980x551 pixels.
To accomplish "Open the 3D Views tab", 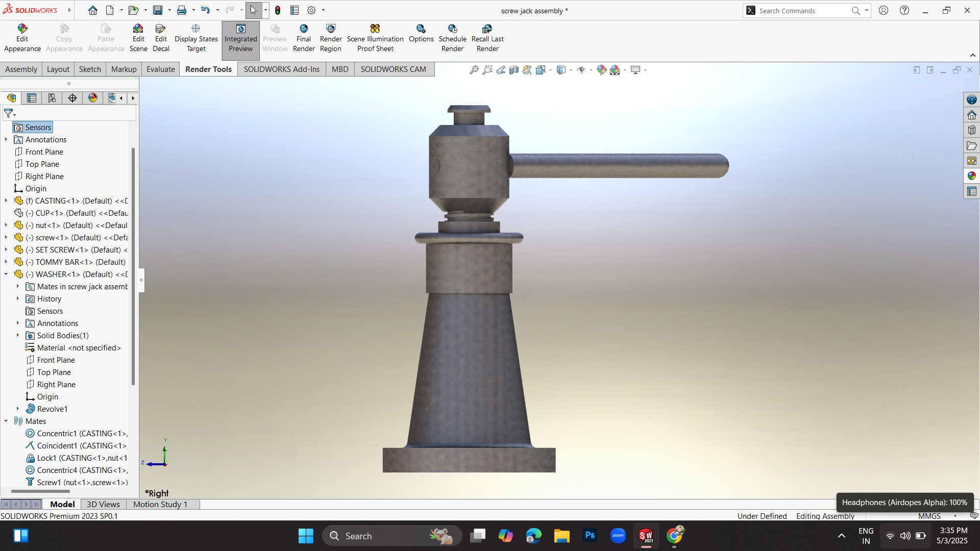I will (103, 504).
